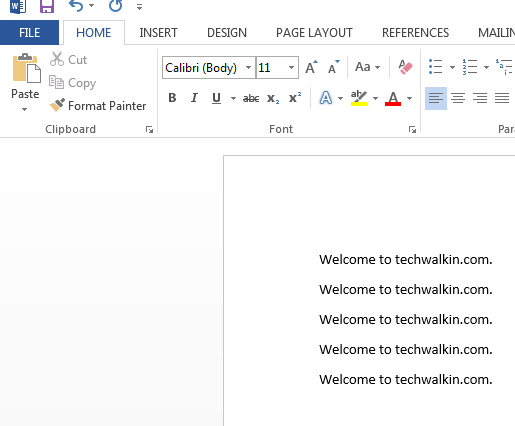Open font color dropdown arrow
Image resolution: width=515 pixels, height=426 pixels.
pyautogui.click(x=410, y=98)
